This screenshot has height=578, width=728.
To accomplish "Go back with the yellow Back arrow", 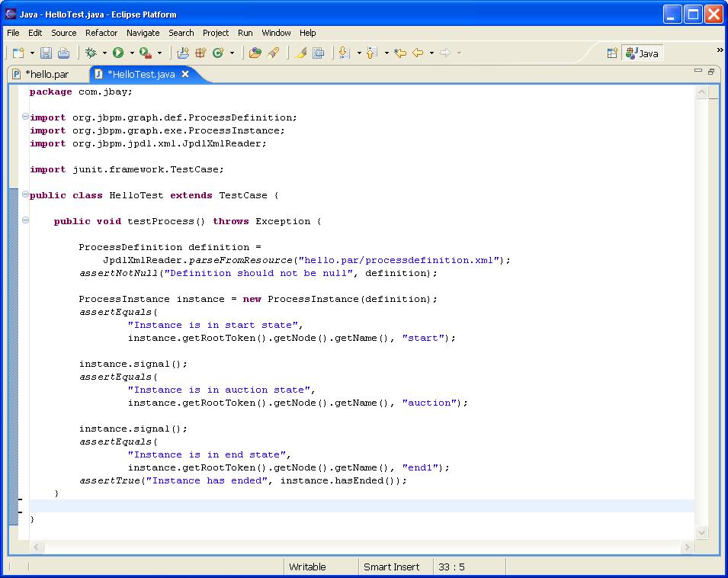I will [x=417, y=53].
